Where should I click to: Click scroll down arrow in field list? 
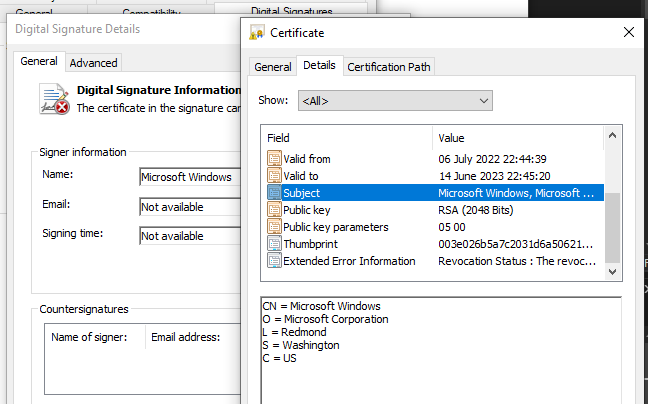point(612,271)
